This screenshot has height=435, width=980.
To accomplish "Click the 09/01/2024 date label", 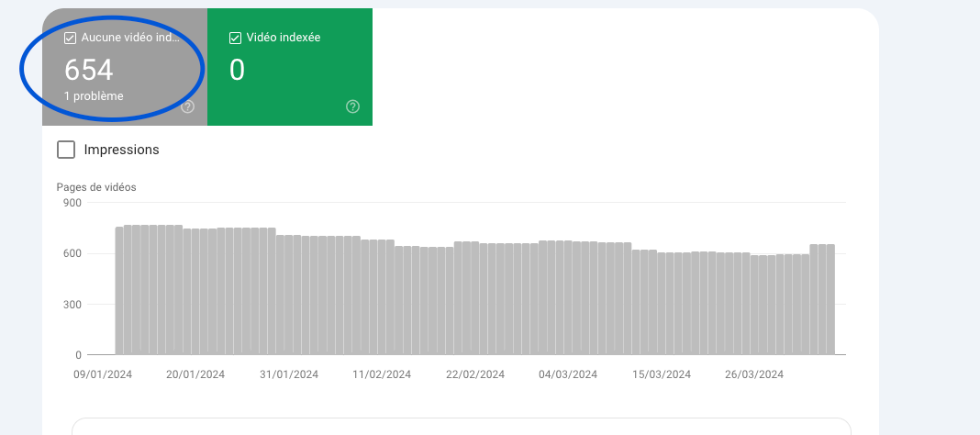I will 103,374.
